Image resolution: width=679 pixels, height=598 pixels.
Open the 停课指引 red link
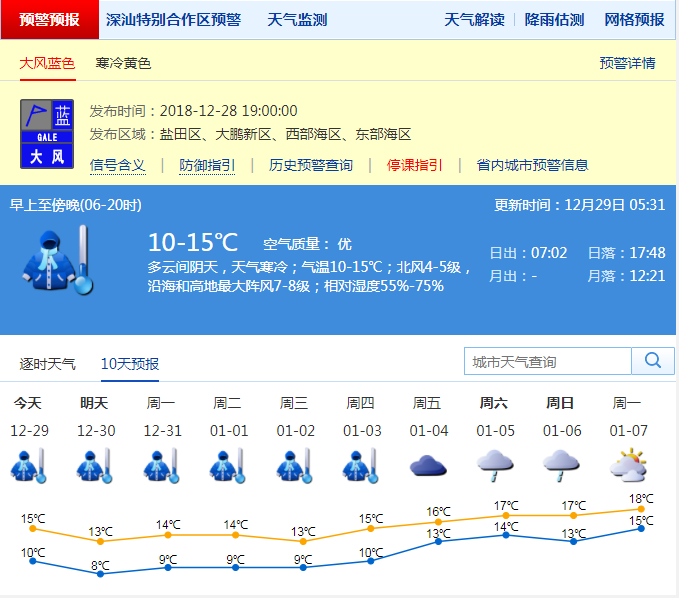tap(415, 165)
